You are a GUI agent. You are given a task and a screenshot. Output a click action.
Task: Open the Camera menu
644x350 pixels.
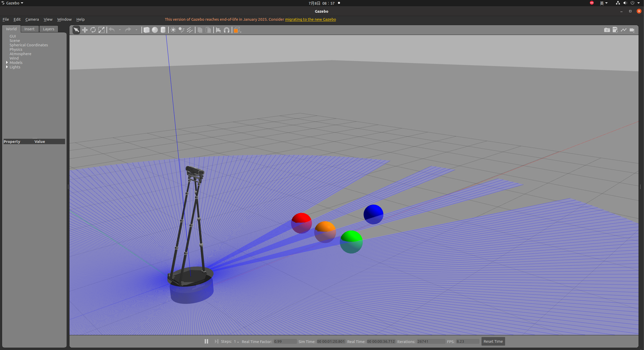(32, 19)
